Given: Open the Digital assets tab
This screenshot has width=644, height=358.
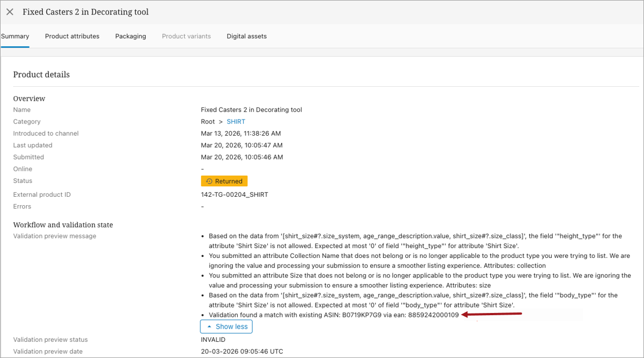Looking at the screenshot, I should click(x=246, y=36).
